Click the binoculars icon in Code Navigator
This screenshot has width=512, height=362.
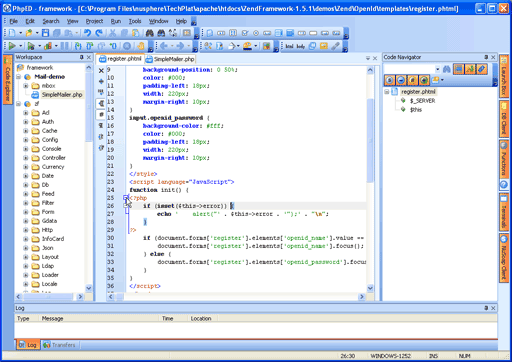(447, 69)
